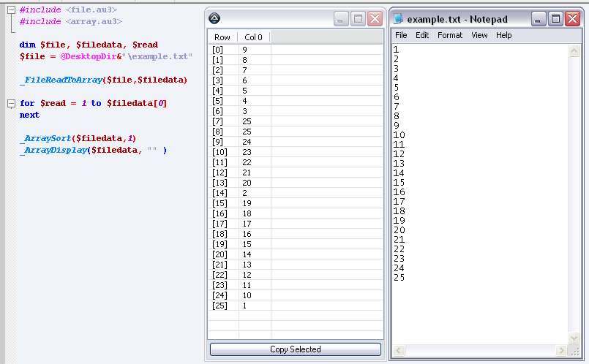Click the Col 0 column header
The width and height of the screenshot is (589, 364).
pos(254,37)
